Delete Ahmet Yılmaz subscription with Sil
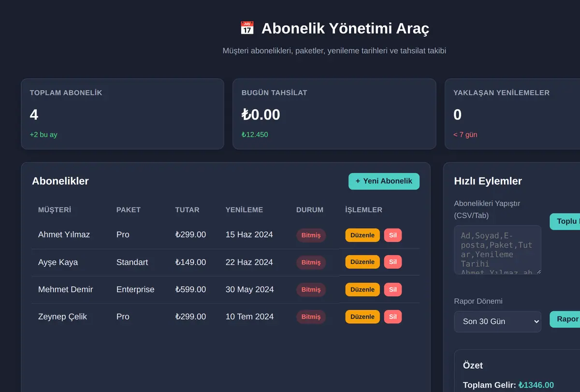Viewport: 580px width, 392px height. tap(393, 235)
